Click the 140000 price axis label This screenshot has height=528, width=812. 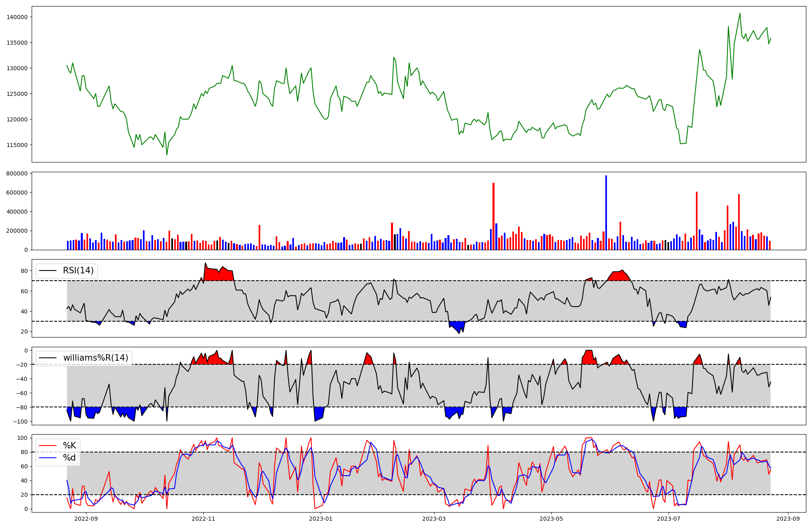tap(17, 17)
